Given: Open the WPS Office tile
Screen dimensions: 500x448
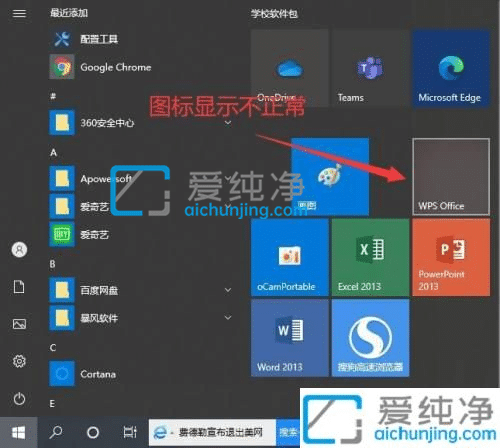Looking at the screenshot, I should (451, 177).
